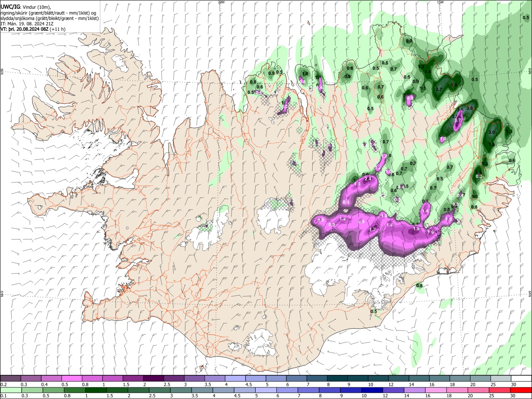Image resolution: width=532 pixels, height=399 pixels.
Task: Click the valid time 'VT: þri. 20.08.2024 08Z'
Action: point(24,30)
